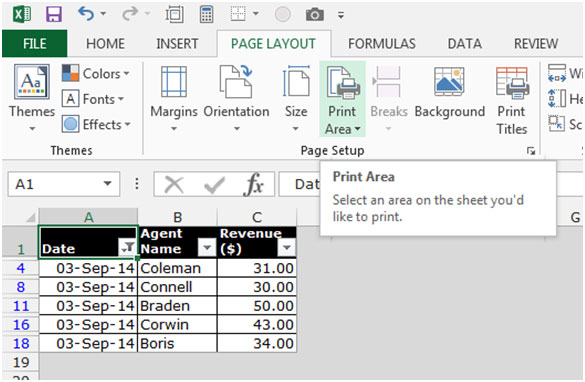Go to the FORMULAS tab
585x382 pixels.
pos(382,44)
